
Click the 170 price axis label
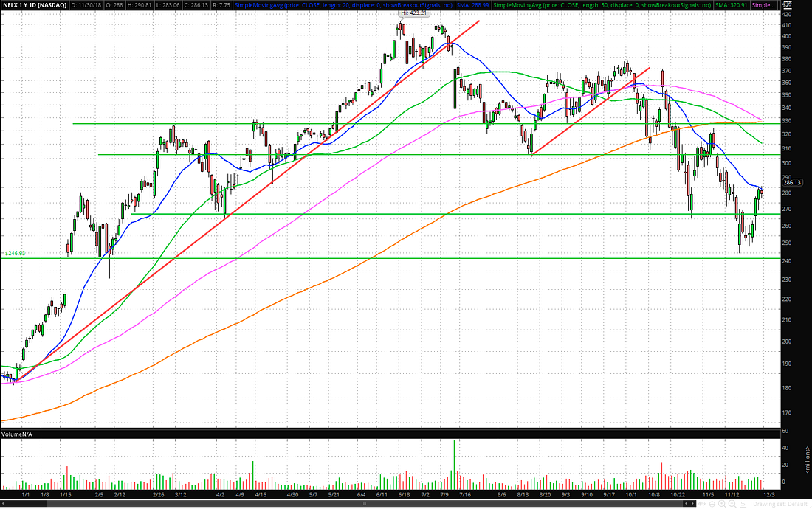point(787,413)
